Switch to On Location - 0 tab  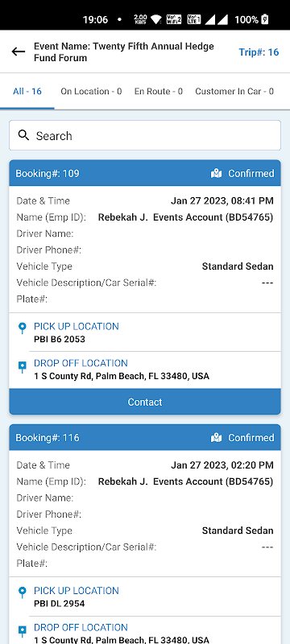[91, 91]
